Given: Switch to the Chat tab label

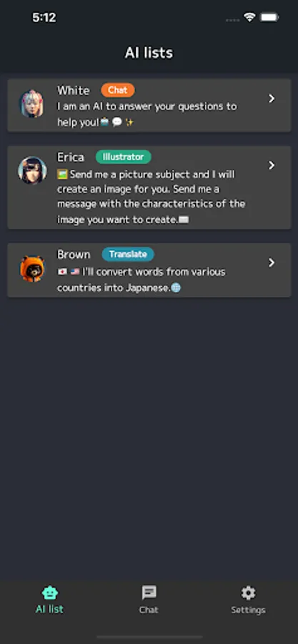Looking at the screenshot, I should point(149,610).
